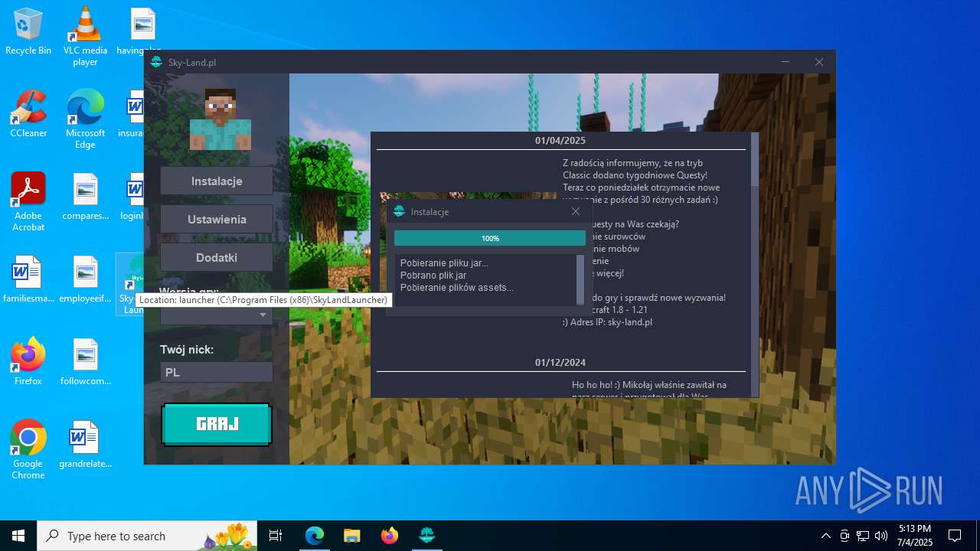Open the volume control tray icon
980x551 pixels.
coord(881,536)
